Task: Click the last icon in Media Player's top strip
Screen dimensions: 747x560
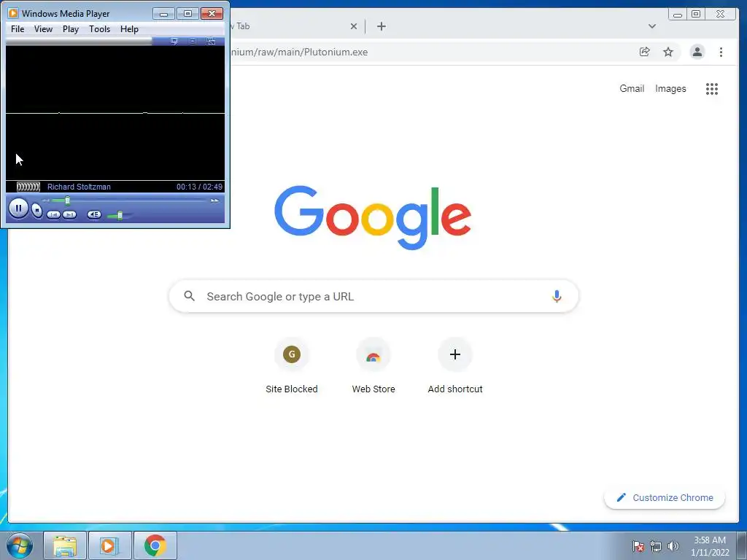Action: [211, 42]
